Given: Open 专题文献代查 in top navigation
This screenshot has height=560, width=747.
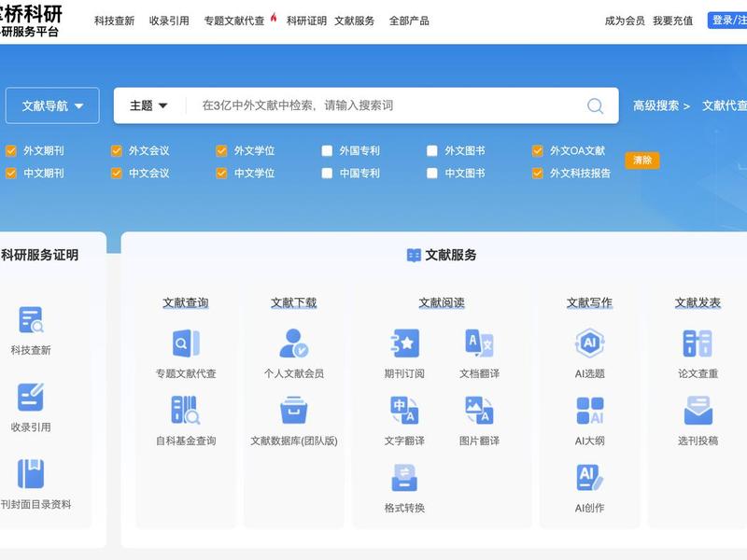Looking at the screenshot, I should pos(234,21).
